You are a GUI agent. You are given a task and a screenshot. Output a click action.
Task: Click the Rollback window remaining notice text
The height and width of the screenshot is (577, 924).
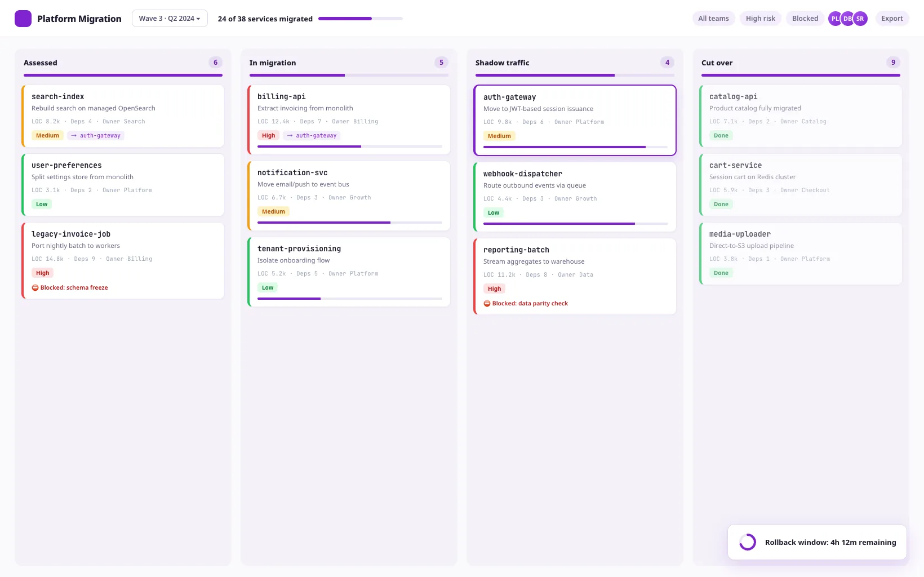coord(830,542)
